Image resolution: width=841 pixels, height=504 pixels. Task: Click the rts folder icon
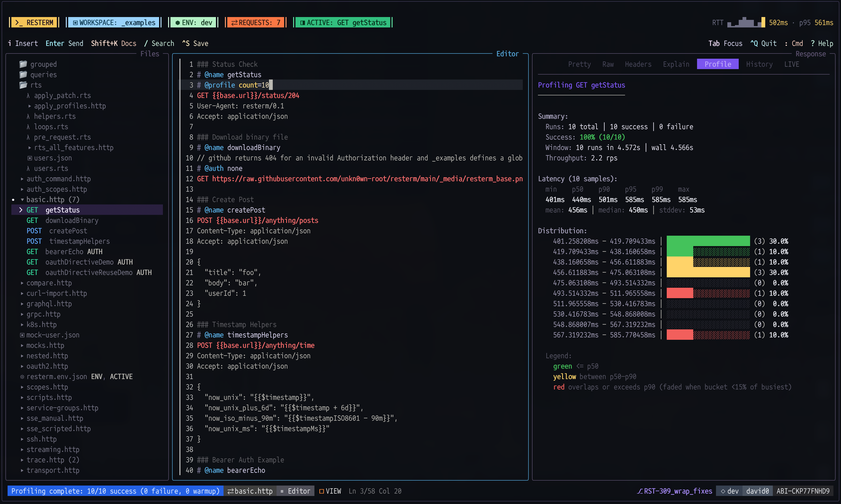pyautogui.click(x=23, y=85)
